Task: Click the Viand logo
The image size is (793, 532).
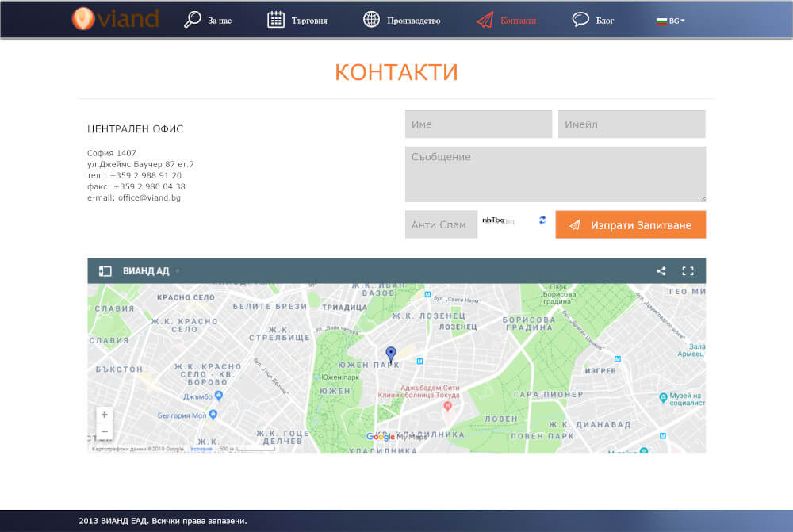Action: click(x=115, y=19)
